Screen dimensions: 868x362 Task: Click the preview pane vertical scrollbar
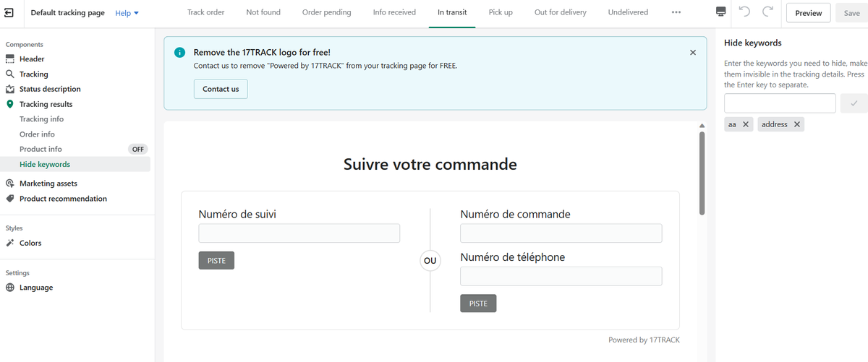[x=702, y=173]
